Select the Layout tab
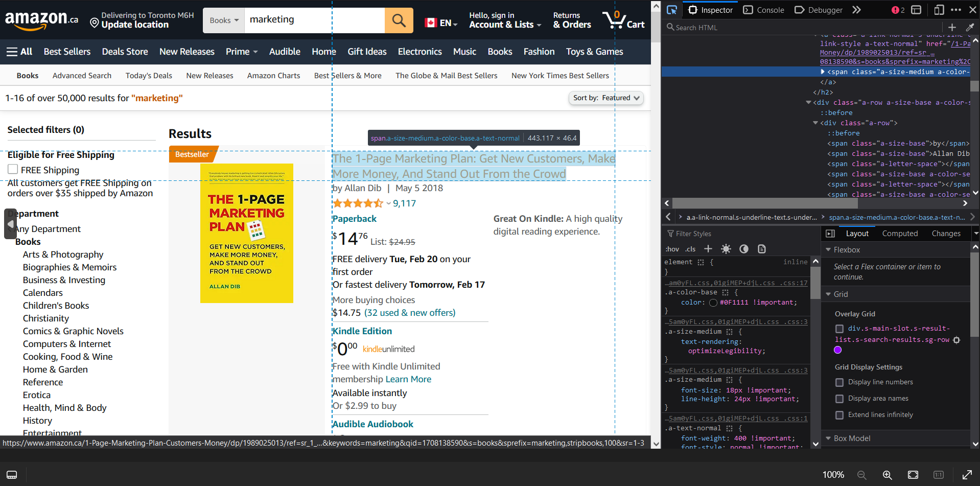Image resolution: width=980 pixels, height=486 pixels. [857, 234]
